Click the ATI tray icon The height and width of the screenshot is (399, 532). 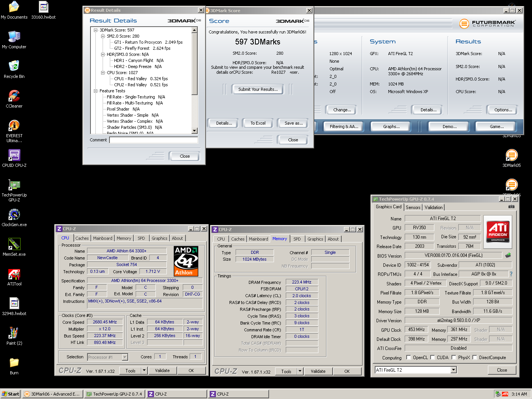click(x=505, y=394)
